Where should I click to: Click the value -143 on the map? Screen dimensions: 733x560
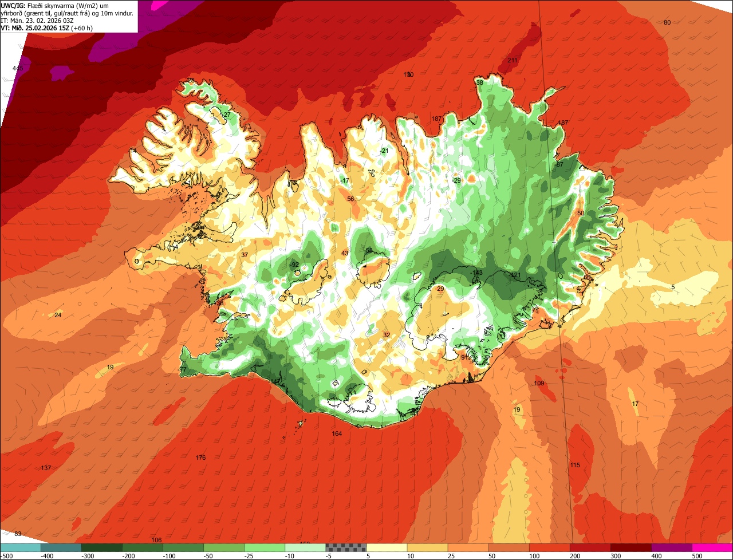[x=476, y=273]
